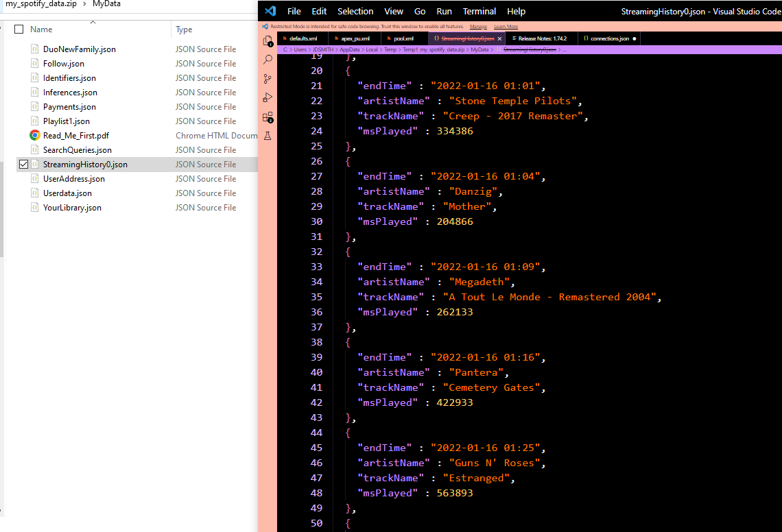Click my_spotify_data.zip in Explorer address path
The height and width of the screenshot is (532, 782).
click(x=41, y=4)
